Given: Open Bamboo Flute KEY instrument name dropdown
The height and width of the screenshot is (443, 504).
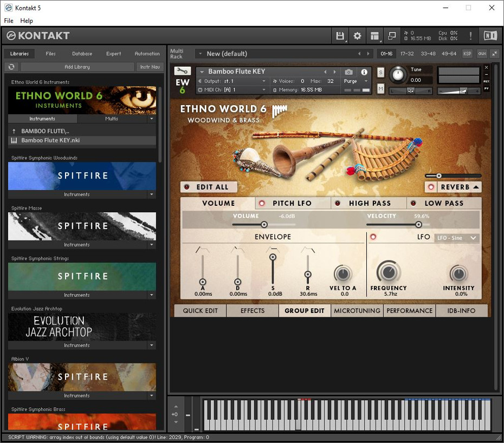Looking at the screenshot, I should pyautogui.click(x=201, y=71).
